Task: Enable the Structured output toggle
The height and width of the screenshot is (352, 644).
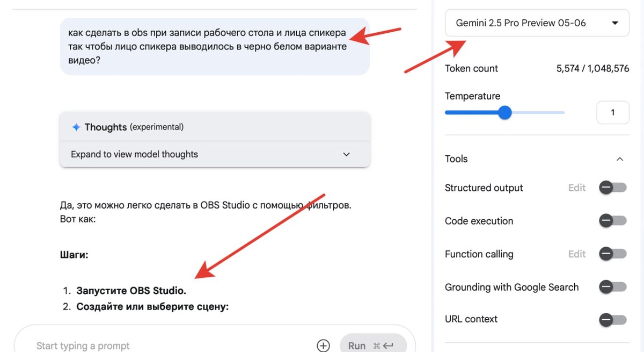Action: (x=613, y=188)
